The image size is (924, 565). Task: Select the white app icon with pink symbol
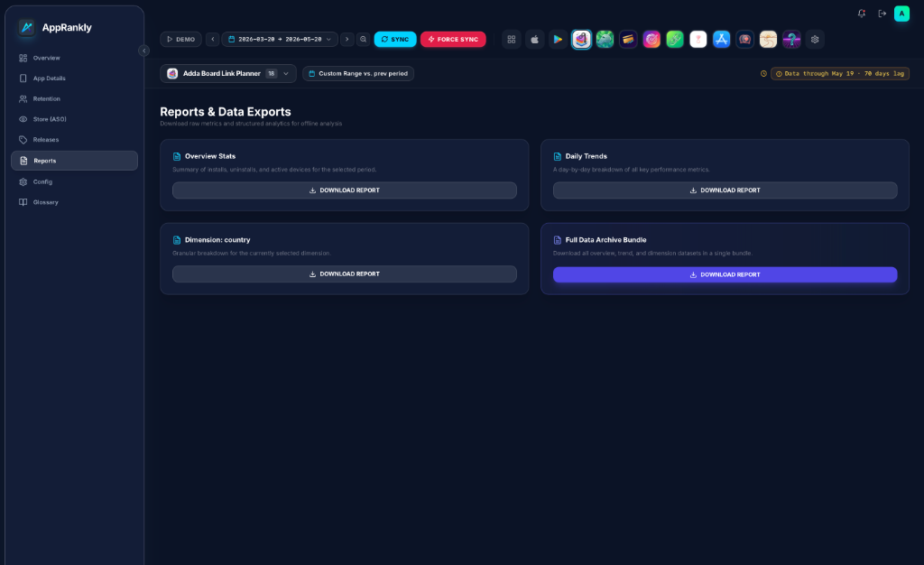(698, 40)
